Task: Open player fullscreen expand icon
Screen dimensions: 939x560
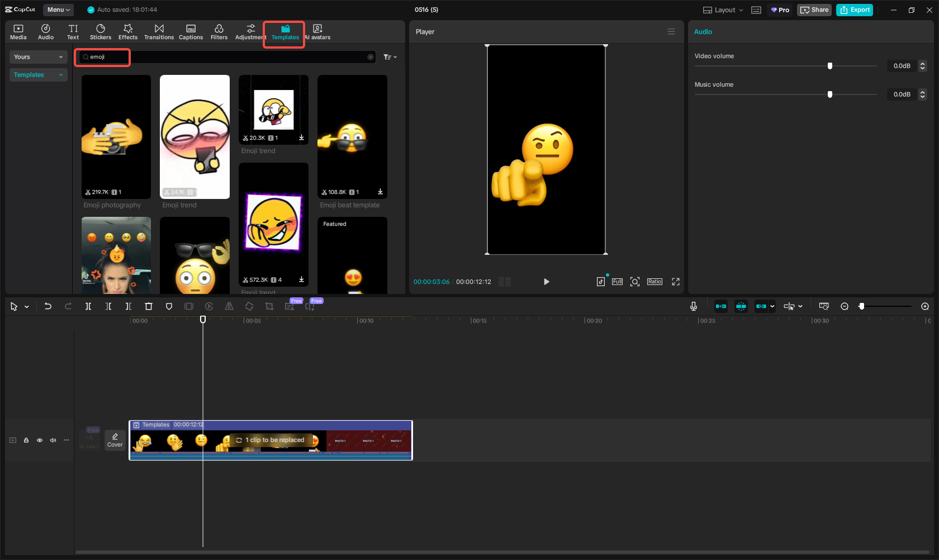Action: [x=675, y=282]
